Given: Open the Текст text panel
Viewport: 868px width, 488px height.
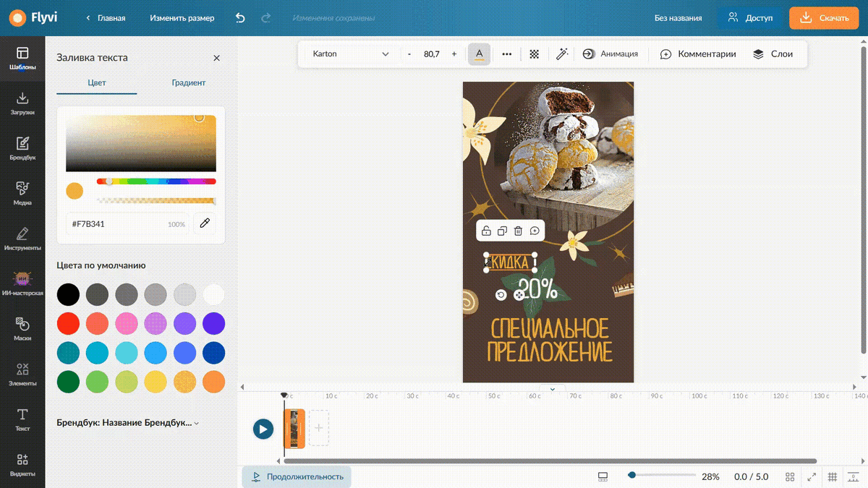Looking at the screenshot, I should (22, 419).
